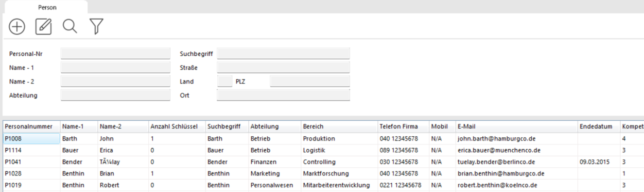Focus the PLZ input field
The width and height of the screenshot is (644, 192).
pos(310,82)
